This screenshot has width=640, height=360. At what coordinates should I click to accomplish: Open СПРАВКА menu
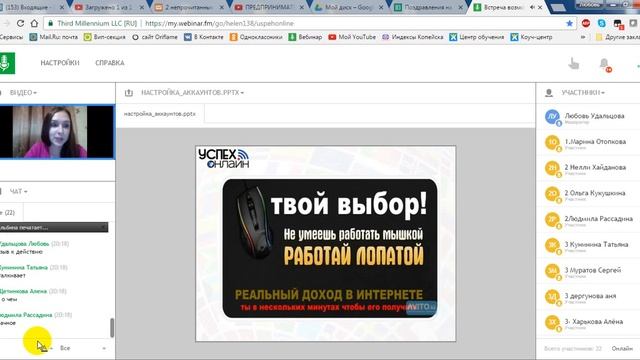pos(110,63)
